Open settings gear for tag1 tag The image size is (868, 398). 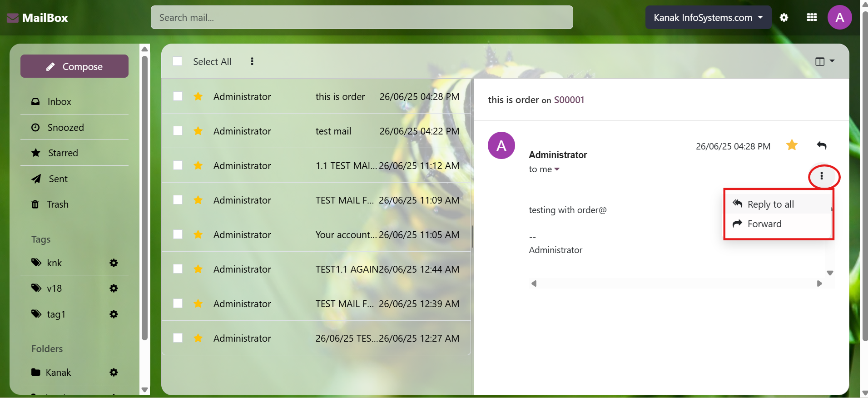point(114,314)
